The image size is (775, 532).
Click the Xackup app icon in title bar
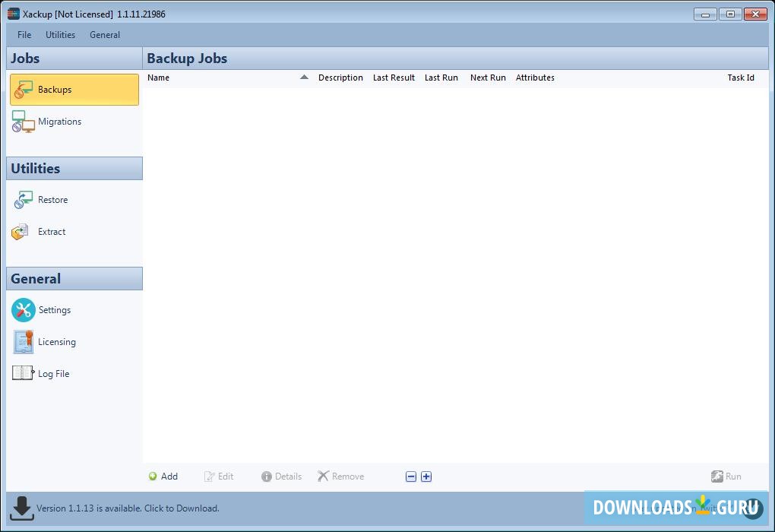[14, 14]
